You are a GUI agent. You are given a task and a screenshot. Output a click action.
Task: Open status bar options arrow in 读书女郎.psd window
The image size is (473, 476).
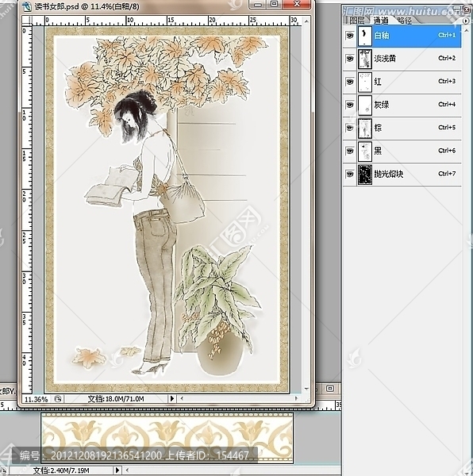pyautogui.click(x=172, y=398)
